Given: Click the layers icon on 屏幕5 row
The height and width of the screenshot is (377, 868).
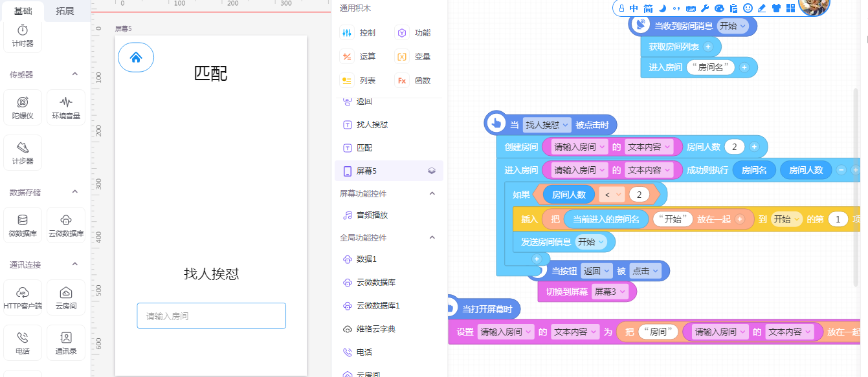Looking at the screenshot, I should 432,171.
